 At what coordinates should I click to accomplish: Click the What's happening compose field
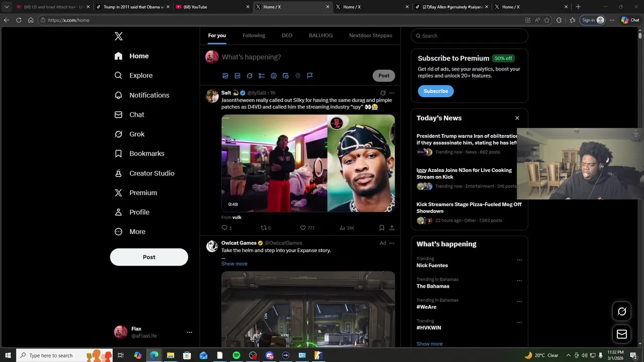[x=307, y=57]
